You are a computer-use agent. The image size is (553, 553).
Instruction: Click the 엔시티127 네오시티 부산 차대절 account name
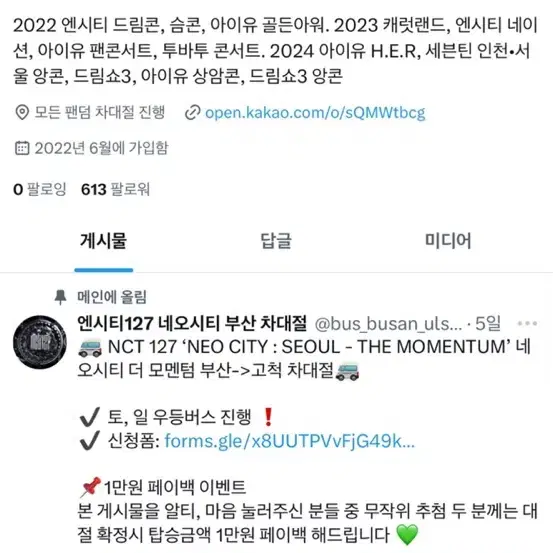192,323
